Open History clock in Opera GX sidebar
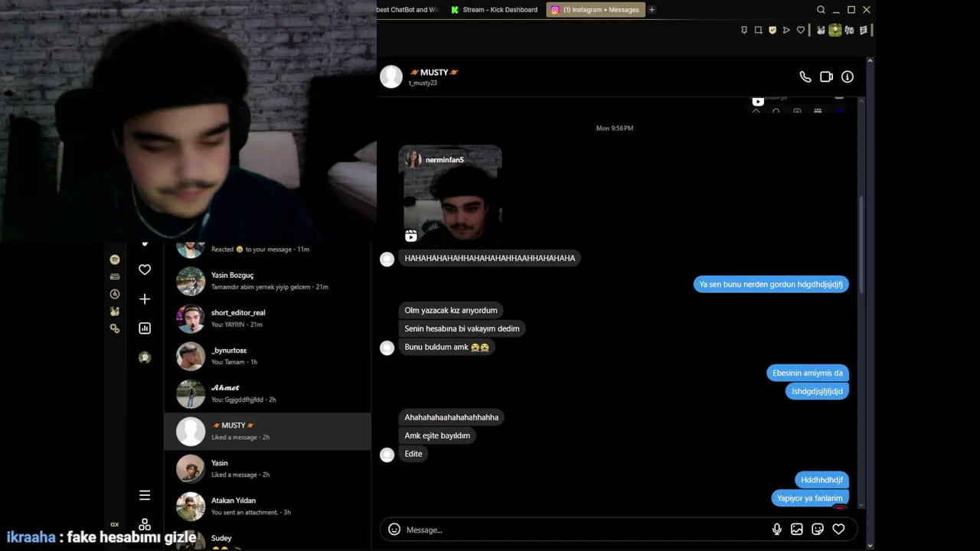 click(115, 294)
